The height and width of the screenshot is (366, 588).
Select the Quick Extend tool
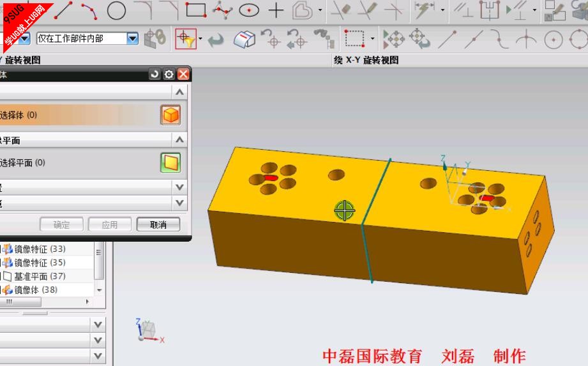(368, 10)
